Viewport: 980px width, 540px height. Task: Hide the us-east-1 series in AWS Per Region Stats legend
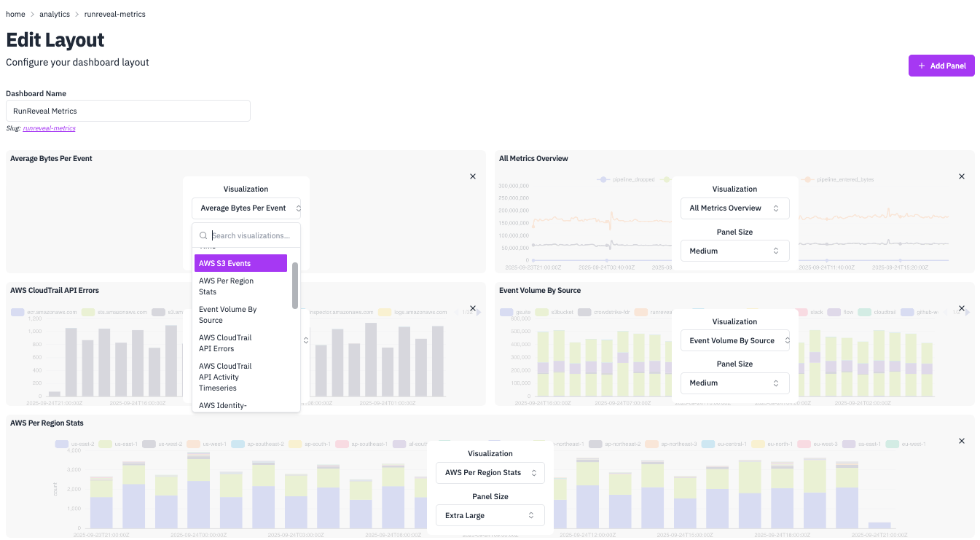(124, 443)
